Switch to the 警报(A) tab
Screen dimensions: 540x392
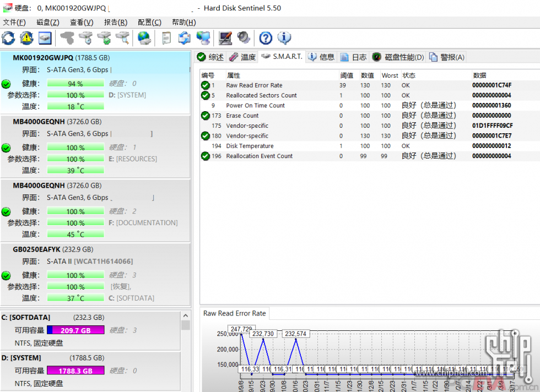[447, 57]
